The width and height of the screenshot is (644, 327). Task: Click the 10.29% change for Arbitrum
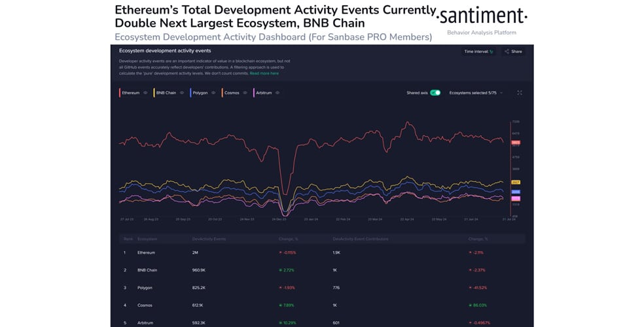coord(287,323)
